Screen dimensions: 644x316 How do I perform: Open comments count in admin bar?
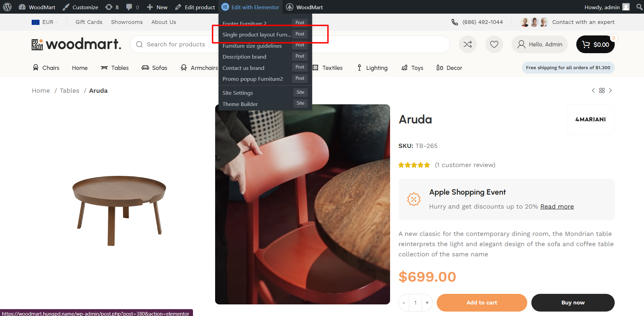click(132, 7)
